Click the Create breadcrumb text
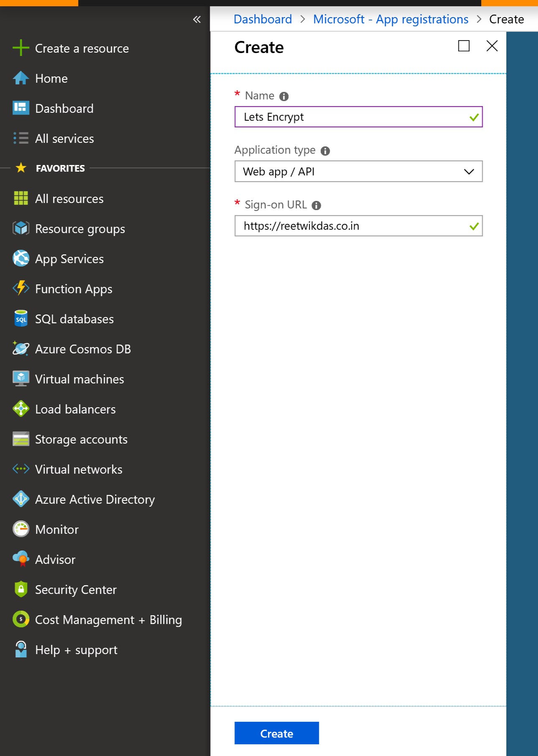 point(507,19)
